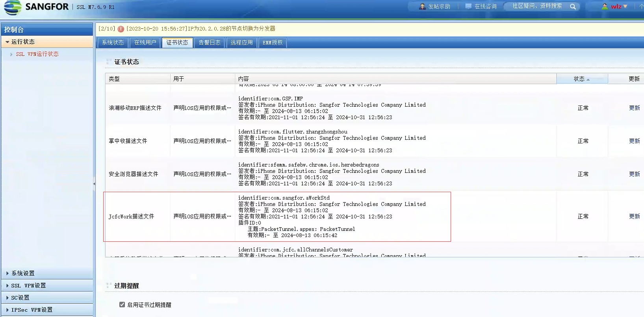Image resolution: width=644 pixels, height=317 pixels.
Task: Click the identifier:com.flutter.zhangzhongshou text
Action: point(293,132)
